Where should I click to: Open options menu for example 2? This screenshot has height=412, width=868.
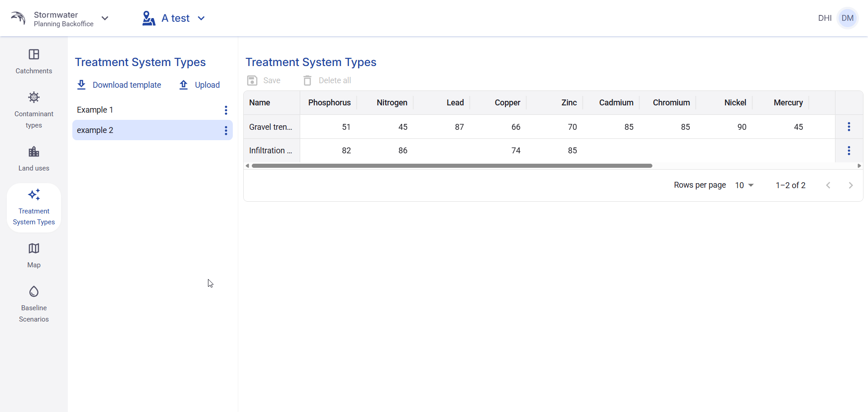(x=226, y=131)
